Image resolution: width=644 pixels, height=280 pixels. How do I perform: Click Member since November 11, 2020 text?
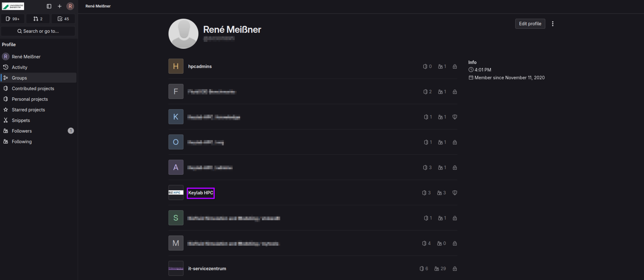click(509, 77)
